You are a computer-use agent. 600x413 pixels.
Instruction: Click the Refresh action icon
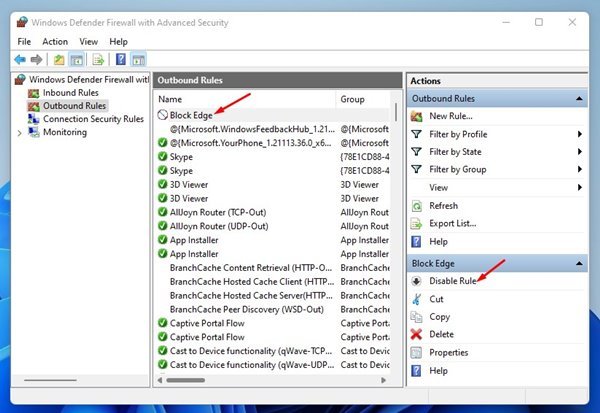coord(416,206)
